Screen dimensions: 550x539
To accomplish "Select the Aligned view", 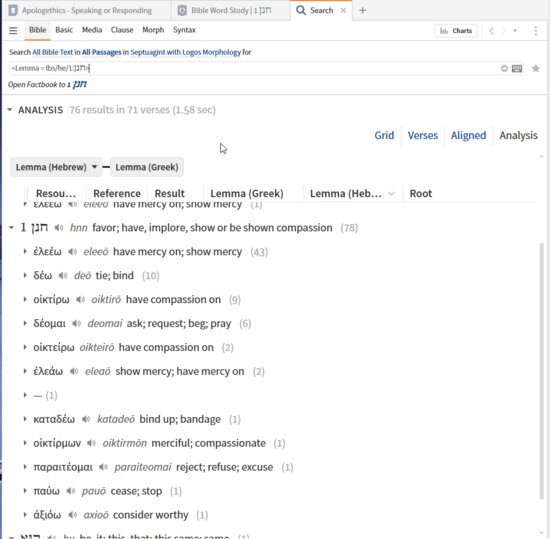I will [468, 135].
